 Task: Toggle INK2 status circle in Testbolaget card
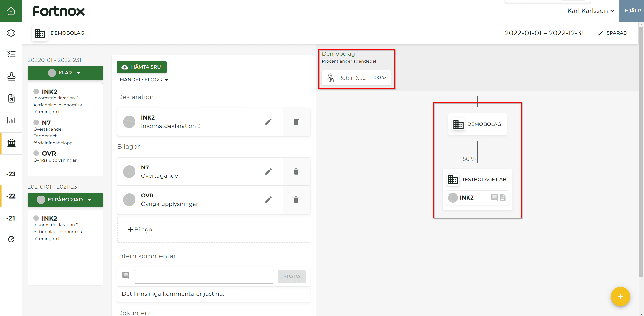[453, 197]
